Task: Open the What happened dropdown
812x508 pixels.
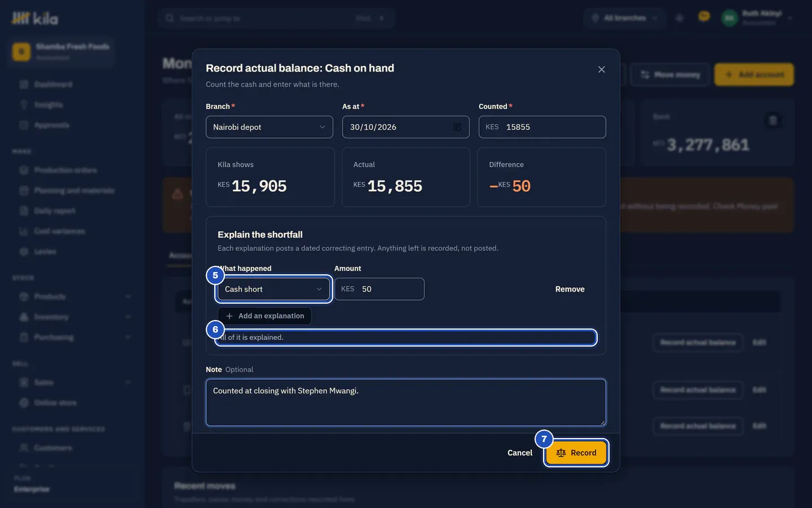Action: 273,289
